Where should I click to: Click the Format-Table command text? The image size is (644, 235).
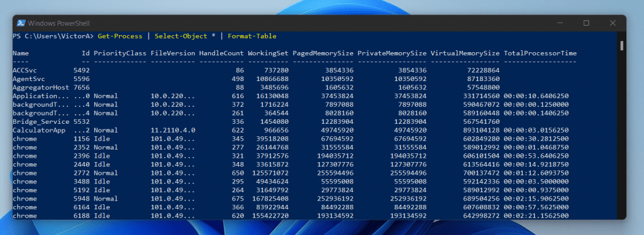pos(252,36)
